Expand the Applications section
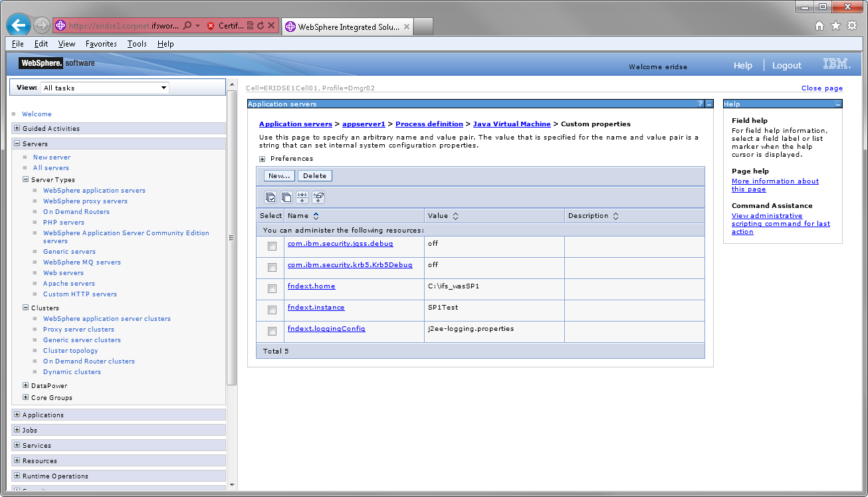 click(17, 415)
